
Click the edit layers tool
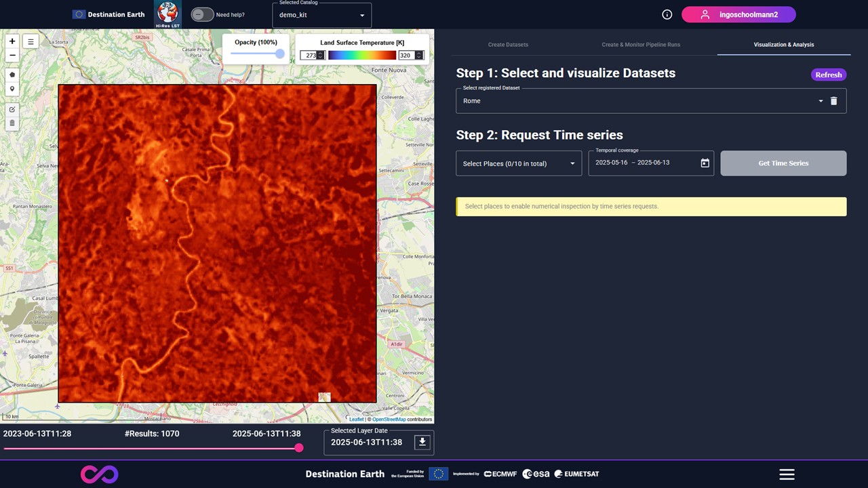[12, 109]
